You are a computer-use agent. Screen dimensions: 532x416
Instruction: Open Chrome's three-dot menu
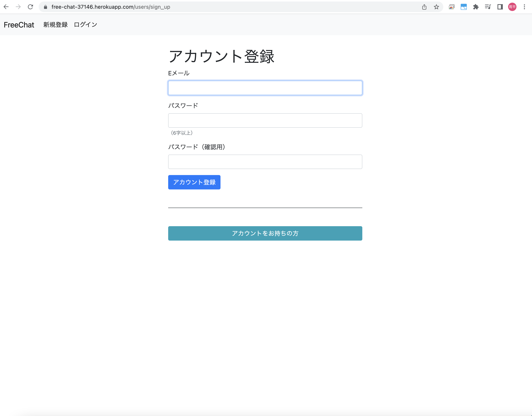524,7
